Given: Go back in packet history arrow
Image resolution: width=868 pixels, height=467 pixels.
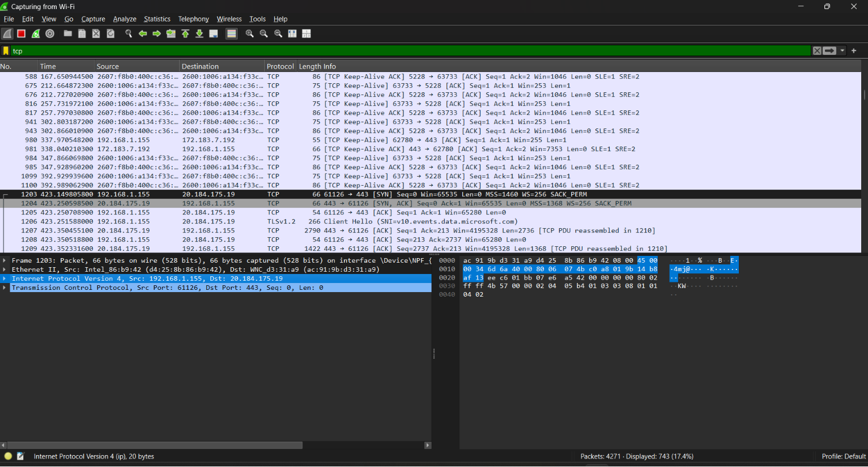Looking at the screenshot, I should [x=143, y=34].
